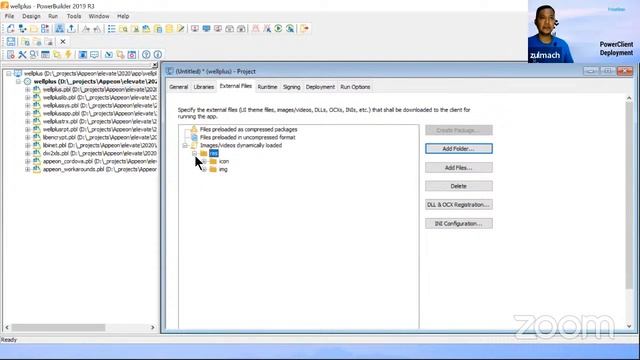This screenshot has height=360, width=640.
Task: Collapse Images/videos dynamically loaded node
Action: [x=185, y=145]
